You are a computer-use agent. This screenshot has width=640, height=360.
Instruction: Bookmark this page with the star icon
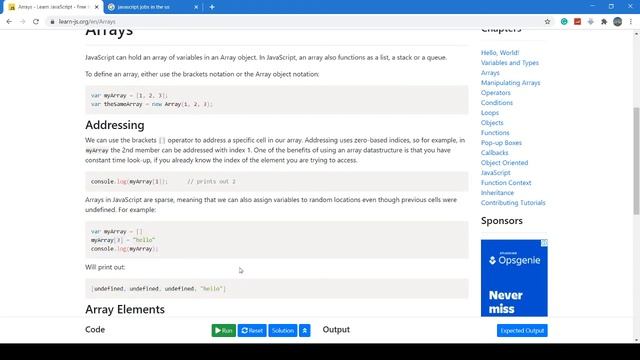tap(547, 22)
